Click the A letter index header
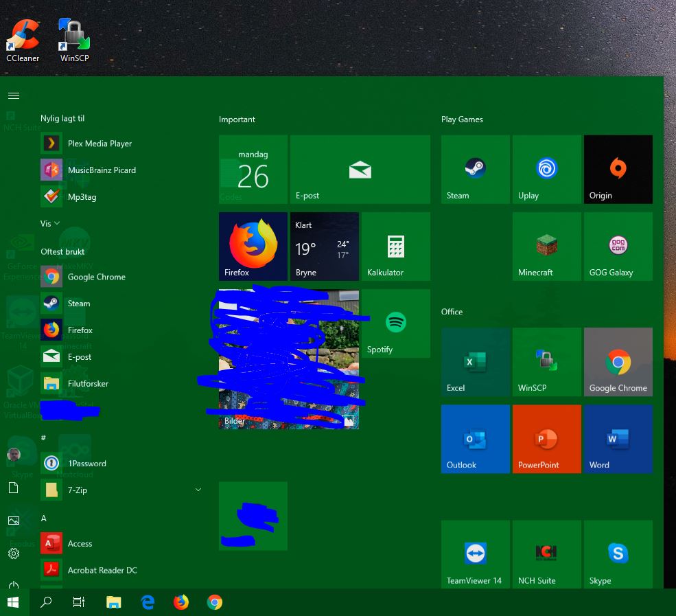This screenshot has width=676, height=616. pyautogui.click(x=43, y=518)
